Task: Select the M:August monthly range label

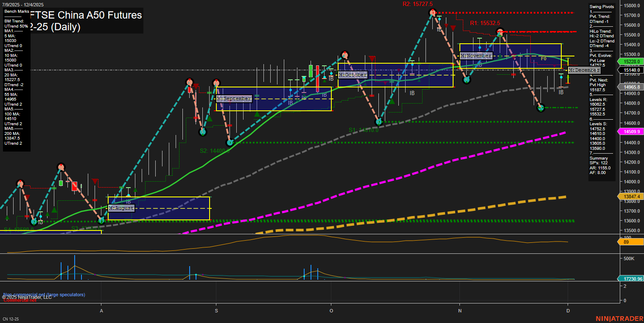Action: coord(121,208)
